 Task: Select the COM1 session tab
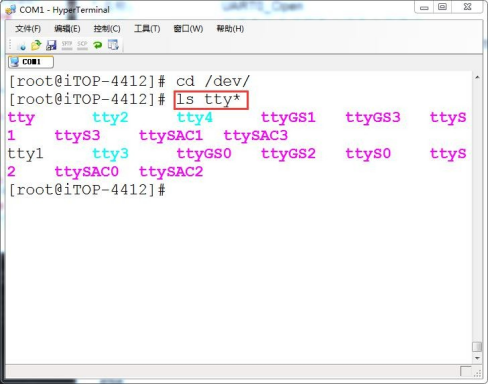pos(31,62)
